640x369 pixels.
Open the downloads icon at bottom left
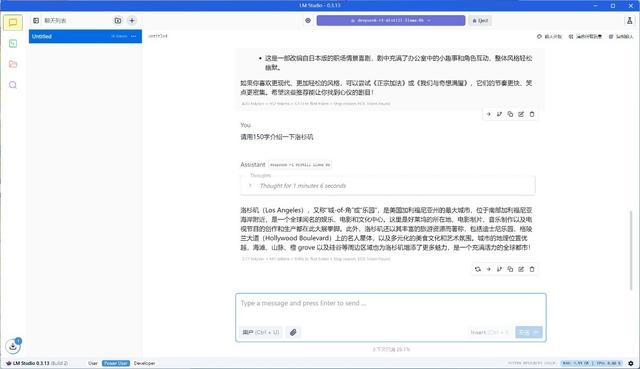click(x=13, y=346)
